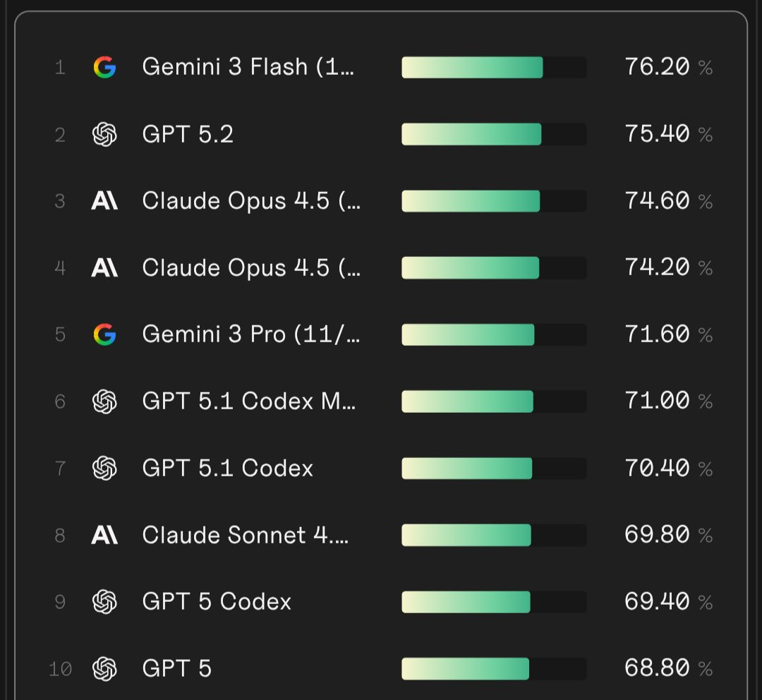Image resolution: width=762 pixels, height=700 pixels.
Task: Click the OpenAI logo in the rank 10 row
Action: point(104,668)
